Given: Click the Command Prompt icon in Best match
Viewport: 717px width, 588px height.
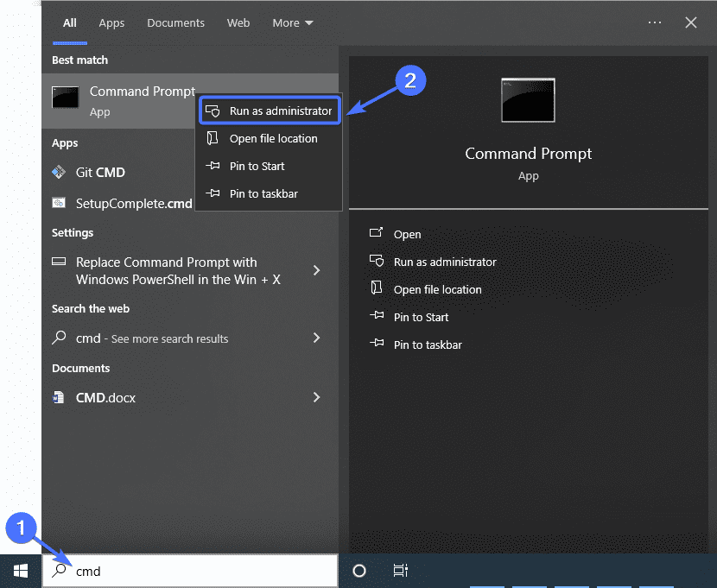Looking at the screenshot, I should (x=65, y=98).
